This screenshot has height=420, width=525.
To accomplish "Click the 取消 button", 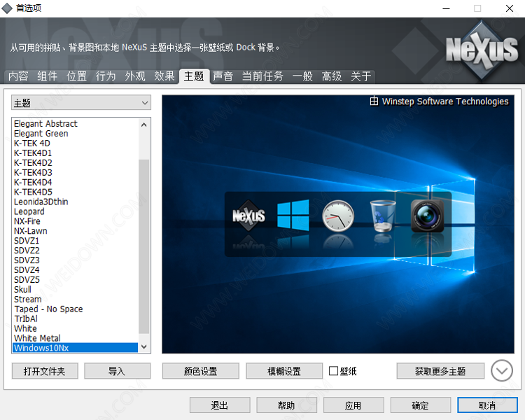I will click(487, 405).
